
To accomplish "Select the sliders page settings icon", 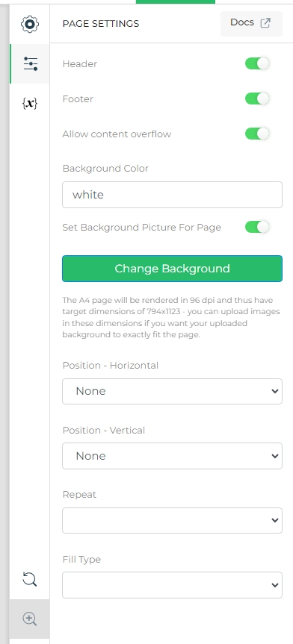I will tap(30, 63).
